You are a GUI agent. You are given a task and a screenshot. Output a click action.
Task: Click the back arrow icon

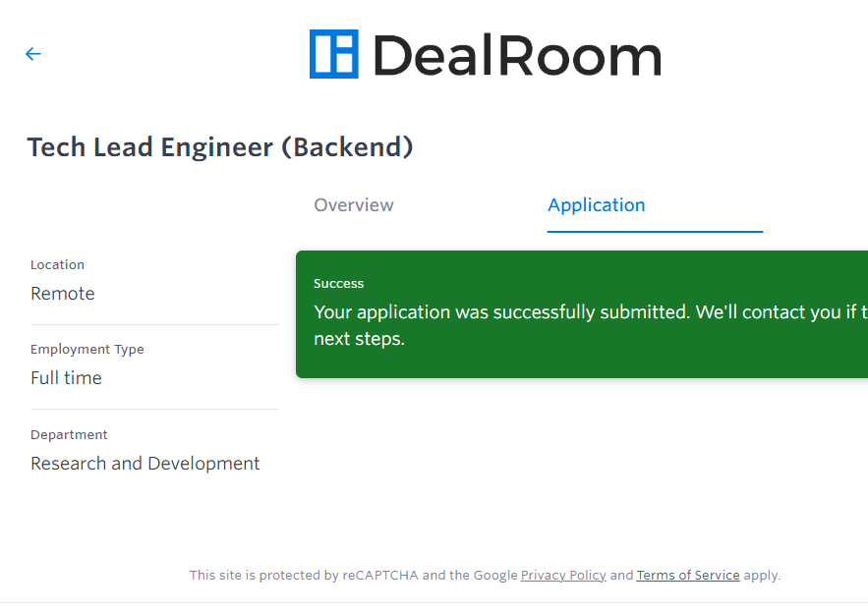pos(33,54)
